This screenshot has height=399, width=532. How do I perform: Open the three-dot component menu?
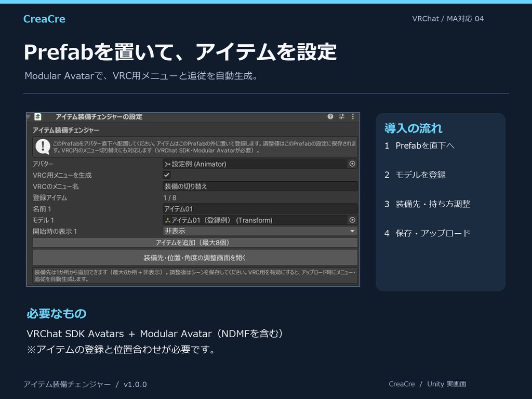point(353,116)
